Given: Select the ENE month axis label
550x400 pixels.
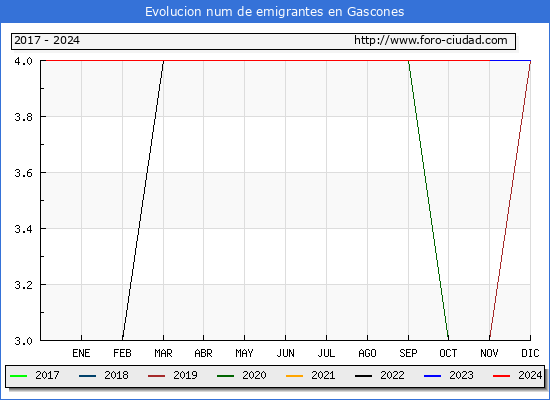Looking at the screenshot, I should (x=81, y=353).
